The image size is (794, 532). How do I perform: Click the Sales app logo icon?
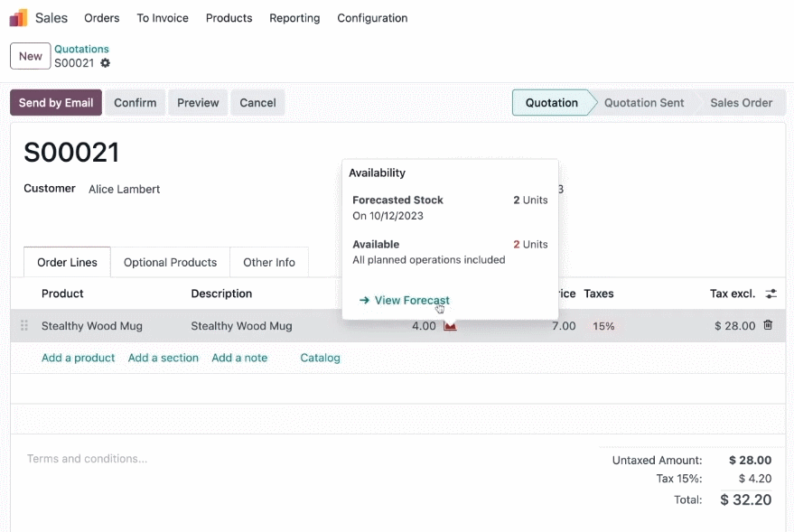pyautogui.click(x=18, y=18)
